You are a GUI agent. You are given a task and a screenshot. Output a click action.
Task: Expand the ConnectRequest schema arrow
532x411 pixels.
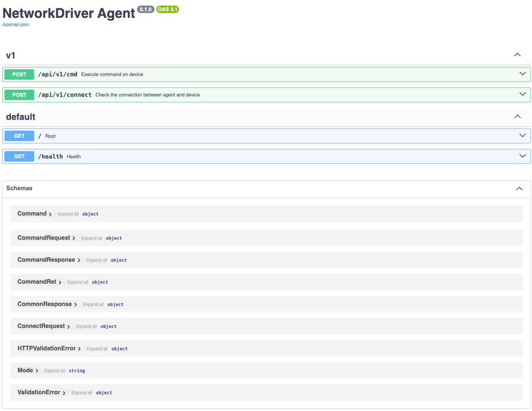point(69,327)
